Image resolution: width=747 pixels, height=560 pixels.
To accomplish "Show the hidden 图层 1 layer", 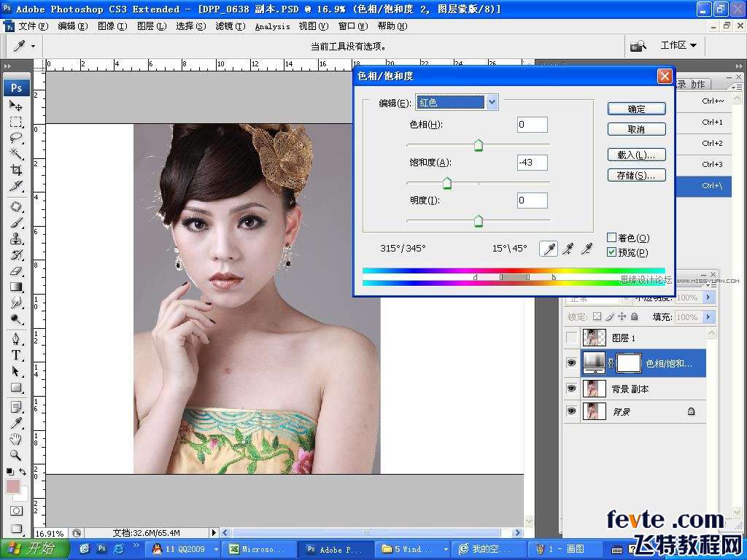I will click(x=571, y=338).
